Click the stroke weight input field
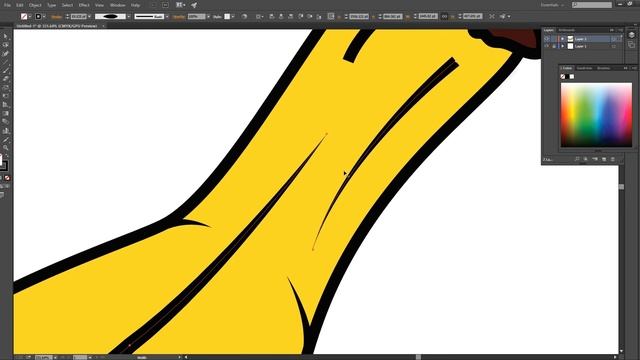The height and width of the screenshot is (360, 640). (x=78, y=17)
